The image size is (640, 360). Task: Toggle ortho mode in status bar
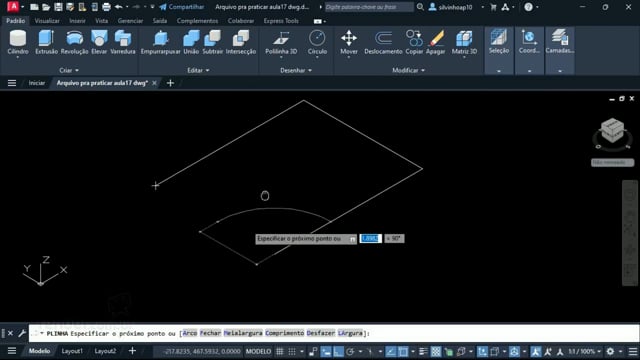pos(338,351)
